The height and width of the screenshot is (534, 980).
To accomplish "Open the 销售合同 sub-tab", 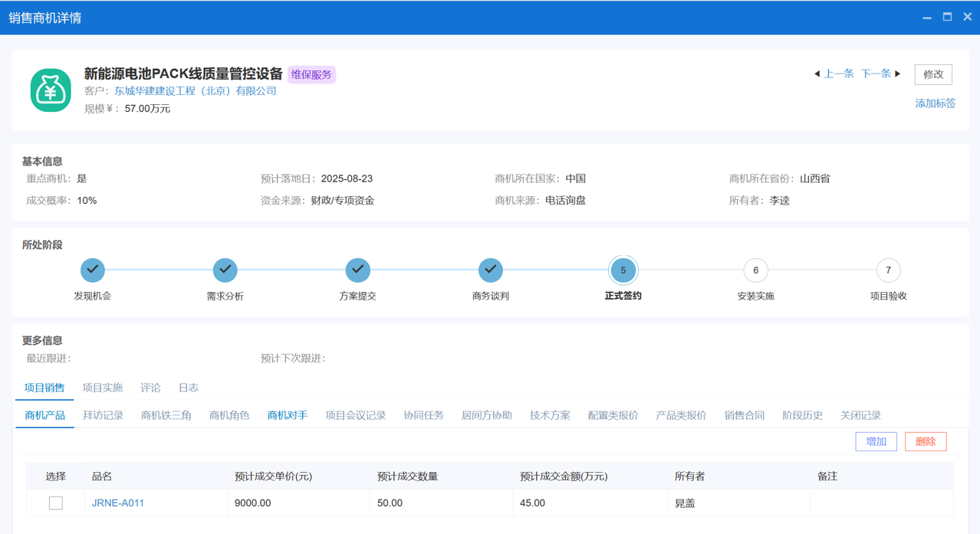I will tap(743, 415).
